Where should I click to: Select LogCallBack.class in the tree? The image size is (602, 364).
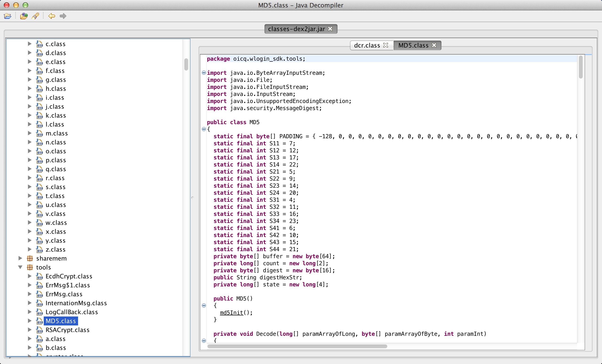(71, 312)
